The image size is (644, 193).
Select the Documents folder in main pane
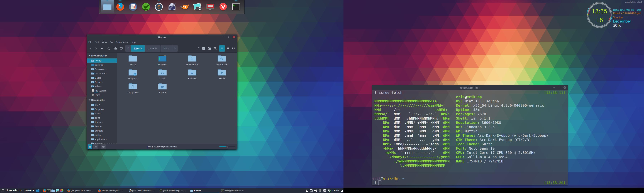point(192,60)
